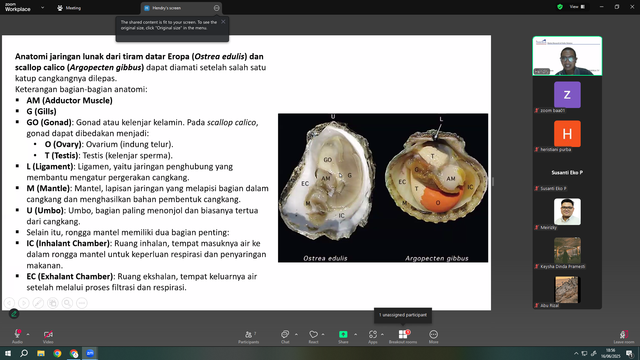Viewport: 640px width, 360px height.
Task: Click the '1 unassigned participant' tooltip
Action: [x=403, y=315]
